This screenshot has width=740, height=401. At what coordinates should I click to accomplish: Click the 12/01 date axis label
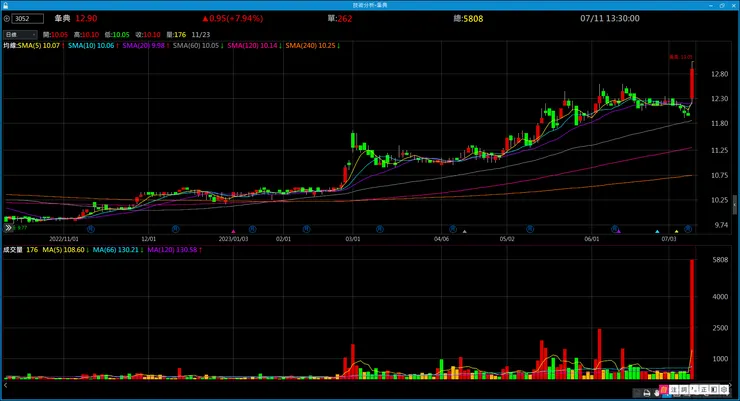click(149, 239)
